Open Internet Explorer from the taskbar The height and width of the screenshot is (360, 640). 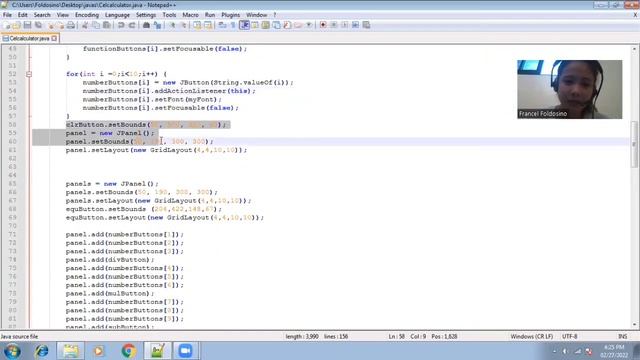41,351
